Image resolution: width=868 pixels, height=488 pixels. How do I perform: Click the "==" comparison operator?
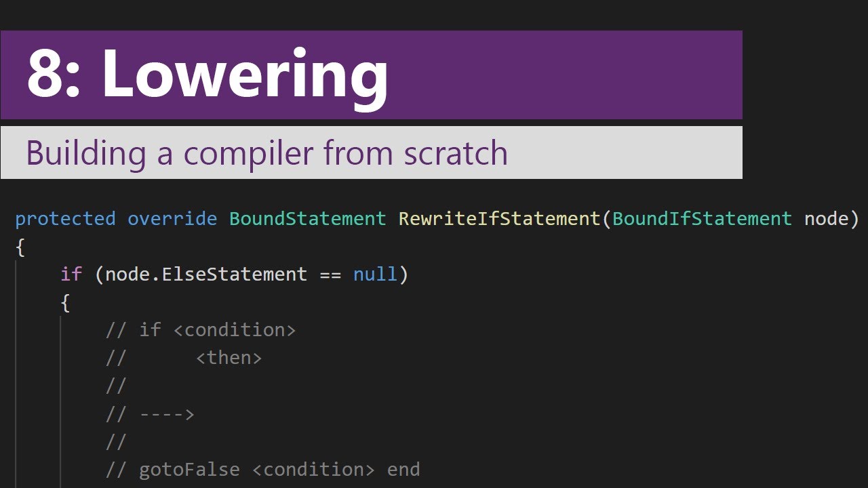click(330, 275)
